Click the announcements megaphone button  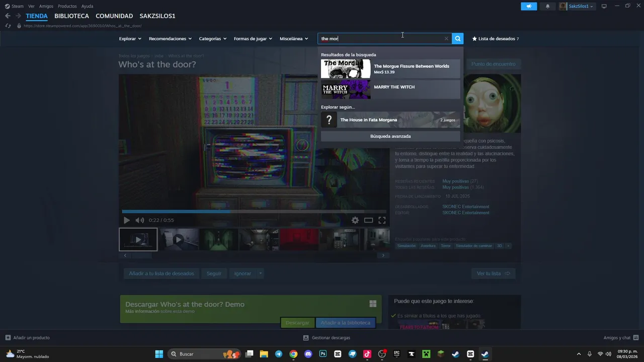pos(529,6)
